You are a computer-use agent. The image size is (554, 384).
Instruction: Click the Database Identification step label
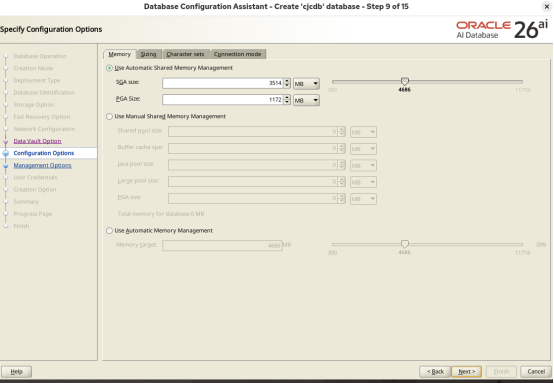[x=44, y=93]
